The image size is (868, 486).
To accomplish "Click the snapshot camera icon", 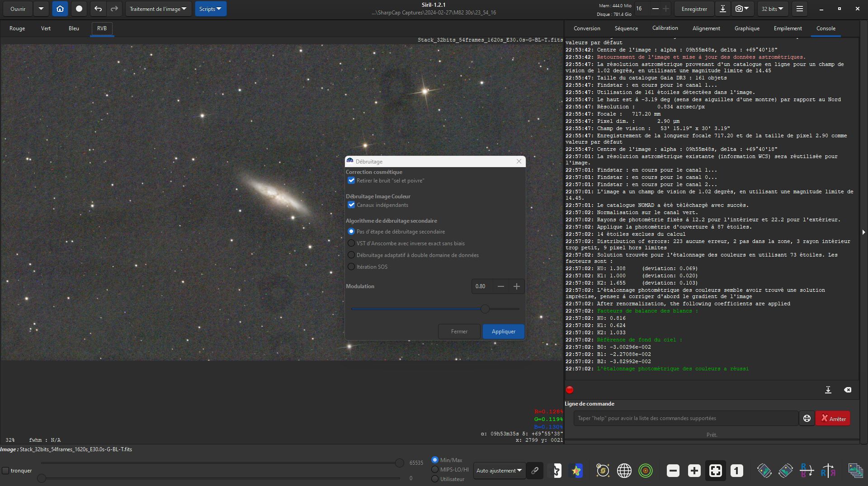I will [739, 9].
